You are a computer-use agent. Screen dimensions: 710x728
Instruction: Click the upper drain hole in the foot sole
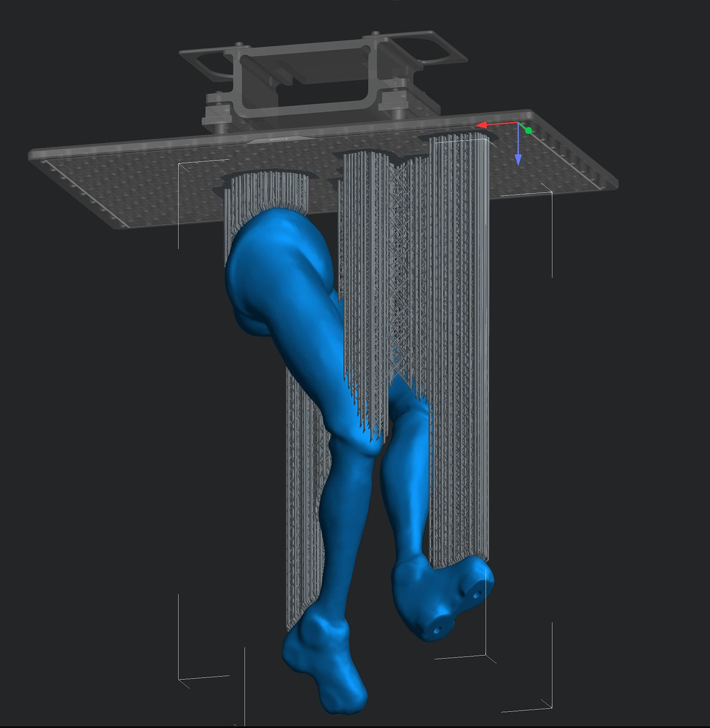click(478, 594)
